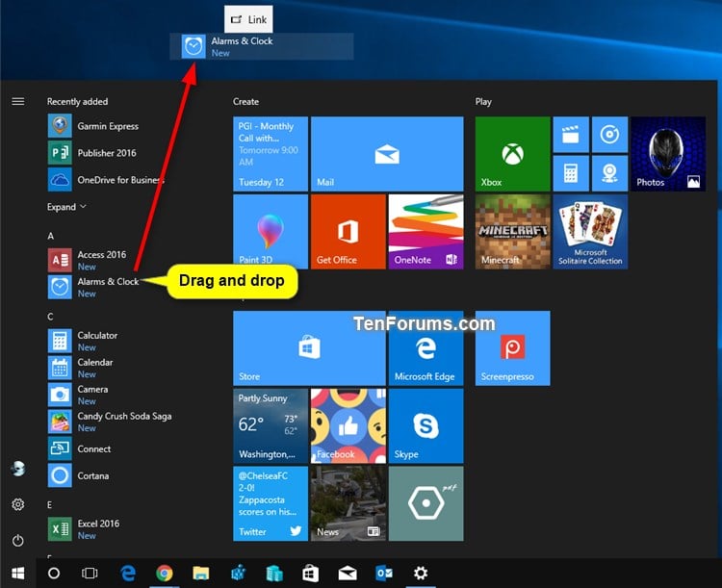Click the letter E list header

(50, 504)
